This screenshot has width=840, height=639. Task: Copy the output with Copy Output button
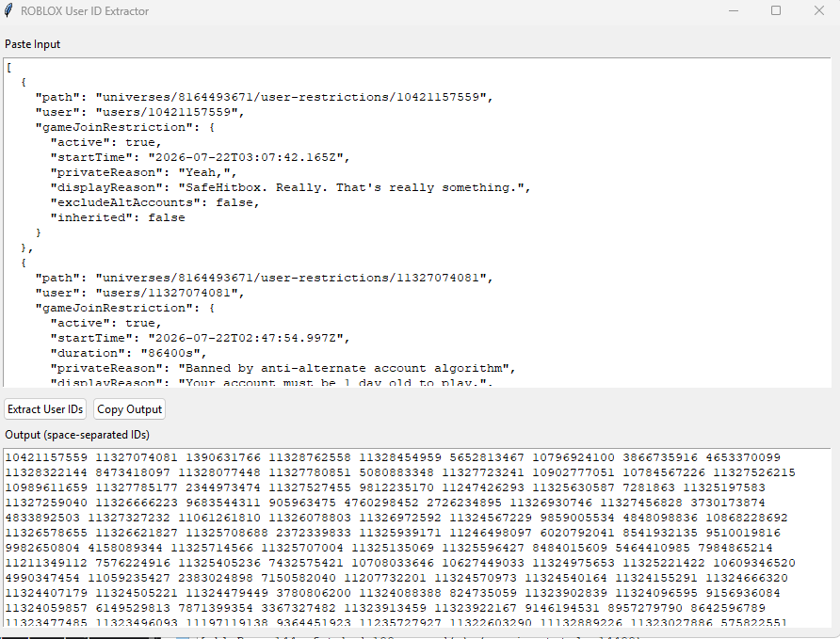pyautogui.click(x=129, y=409)
